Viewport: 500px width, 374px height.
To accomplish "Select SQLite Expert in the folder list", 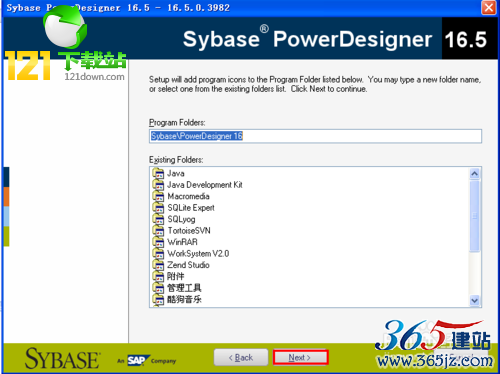I will (x=191, y=208).
